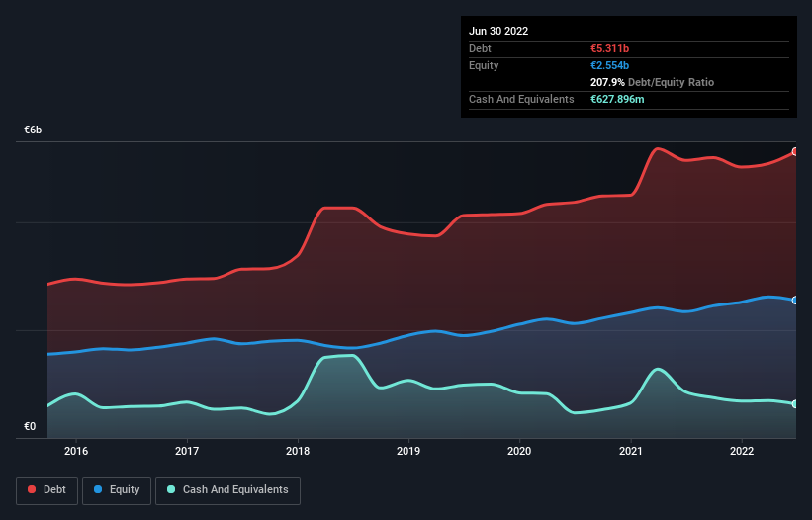Viewport: 812px width, 520px height.
Task: Click the teal Cash endpoint marker
Action: point(795,404)
